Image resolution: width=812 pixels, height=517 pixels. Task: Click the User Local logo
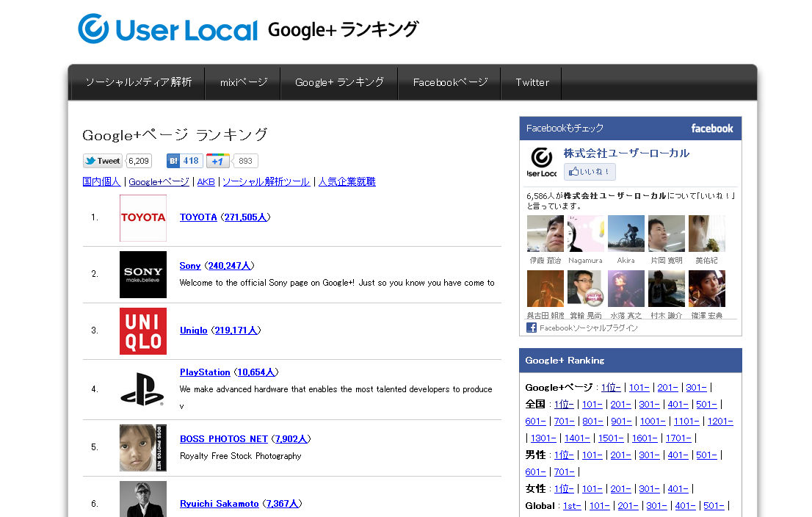click(x=168, y=29)
